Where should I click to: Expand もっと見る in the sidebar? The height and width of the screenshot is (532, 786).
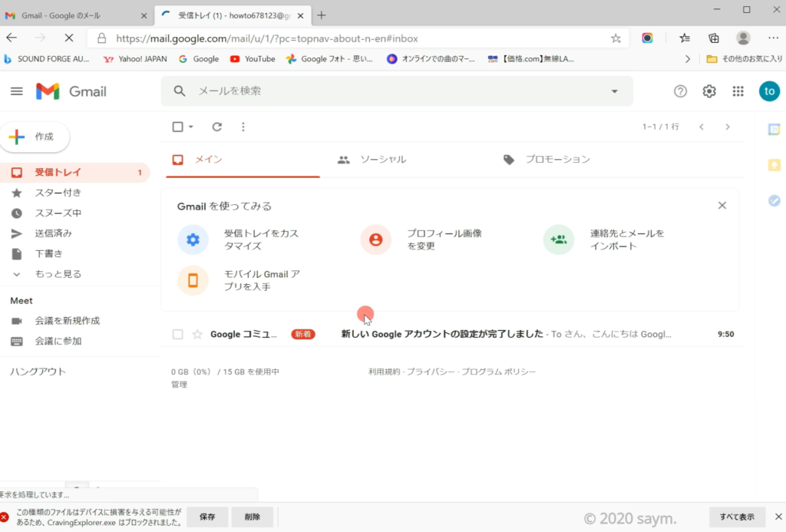58,274
